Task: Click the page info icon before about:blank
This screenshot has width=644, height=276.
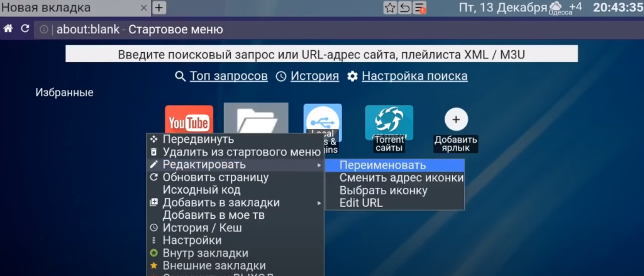Action: click(44, 30)
